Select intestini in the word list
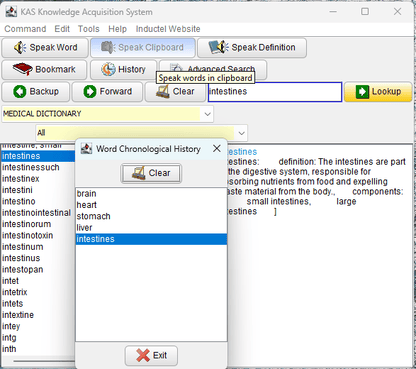Viewport: 416px width, 369px height. 38,190
